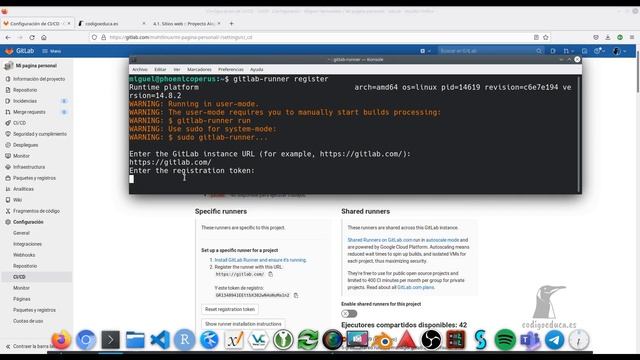Open Repositorio under Configuración in sidebar

pyautogui.click(x=25, y=266)
